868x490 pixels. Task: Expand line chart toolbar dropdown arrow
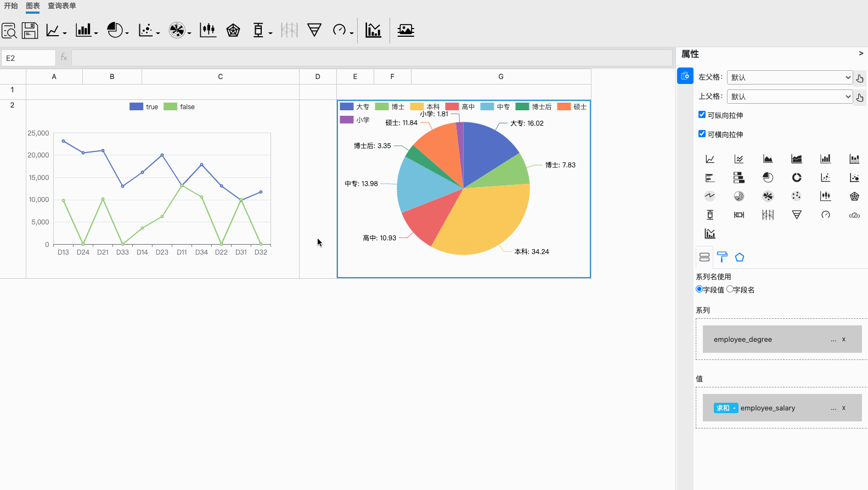(65, 33)
